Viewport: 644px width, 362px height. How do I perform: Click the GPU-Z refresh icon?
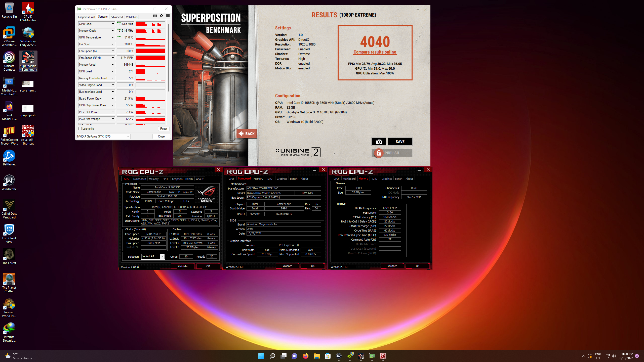point(161,16)
